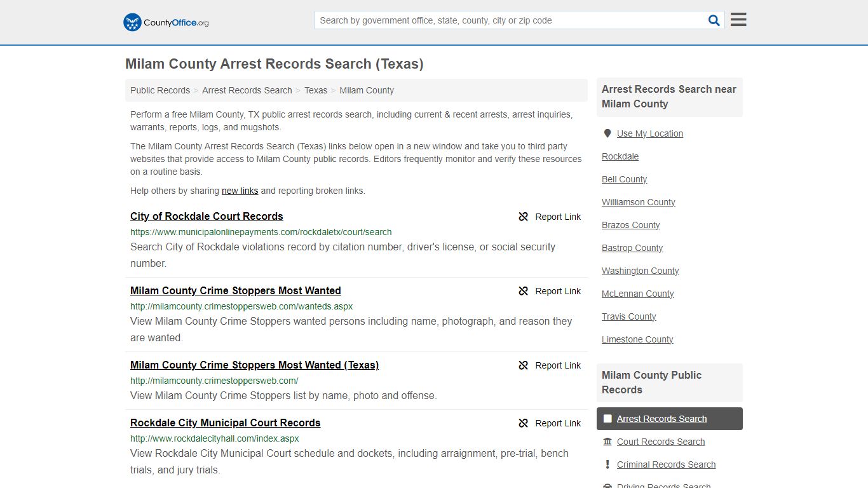This screenshot has height=488, width=868.
Task: Open Milam County Crime Stoppers Most Wanted (Texas)
Action: coord(254,365)
